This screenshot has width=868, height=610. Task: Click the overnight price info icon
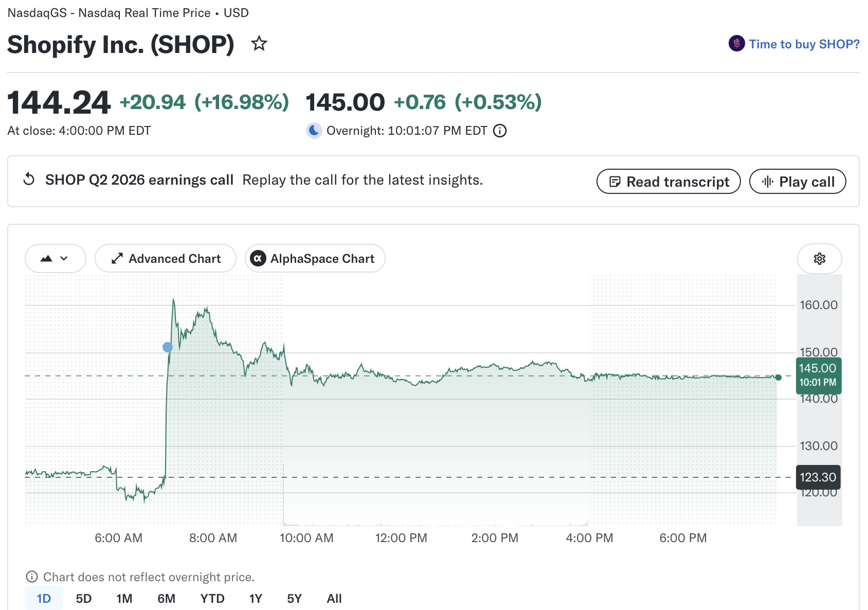500,131
